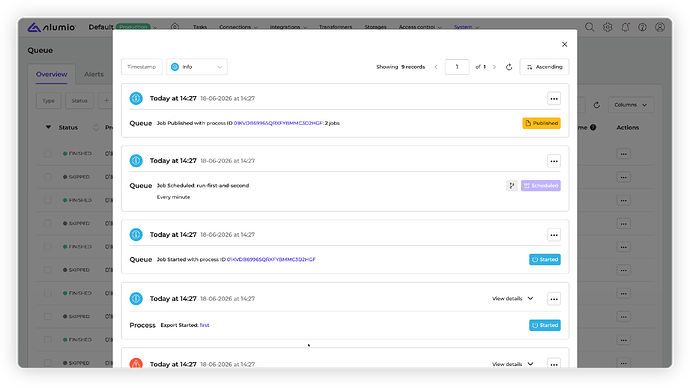Expand View details on the error record

tap(513, 364)
